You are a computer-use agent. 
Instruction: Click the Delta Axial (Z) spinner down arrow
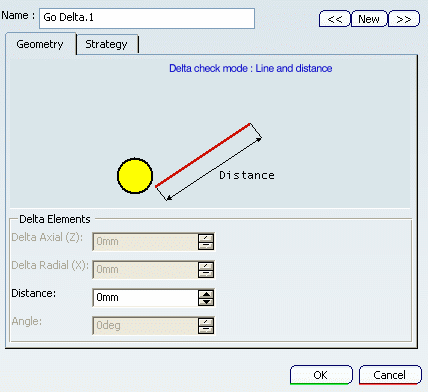pos(206,246)
